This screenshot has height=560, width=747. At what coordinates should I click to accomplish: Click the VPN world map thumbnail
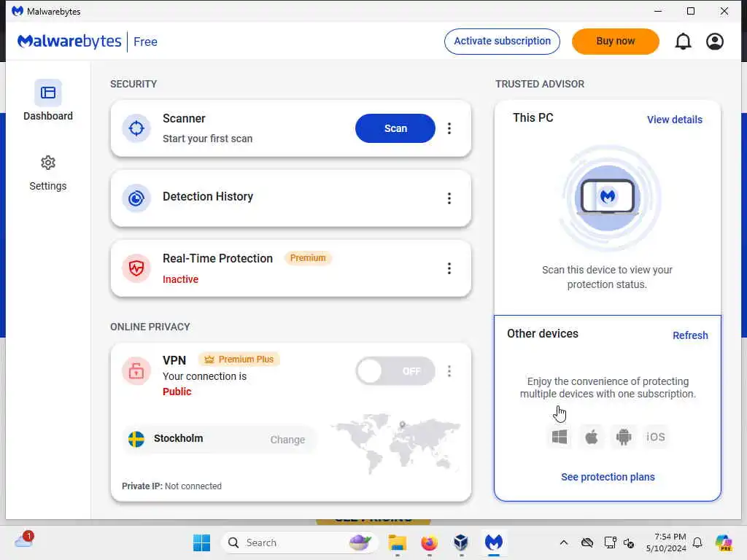(x=395, y=443)
